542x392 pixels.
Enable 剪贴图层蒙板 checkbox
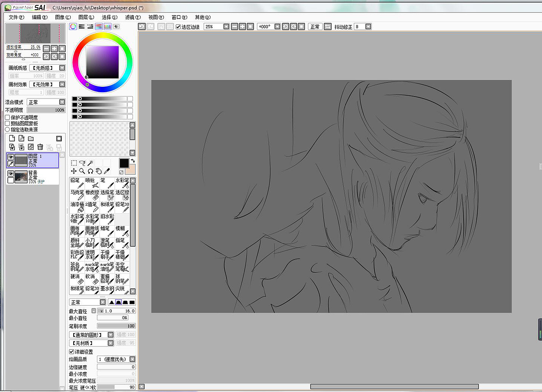tap(7, 123)
